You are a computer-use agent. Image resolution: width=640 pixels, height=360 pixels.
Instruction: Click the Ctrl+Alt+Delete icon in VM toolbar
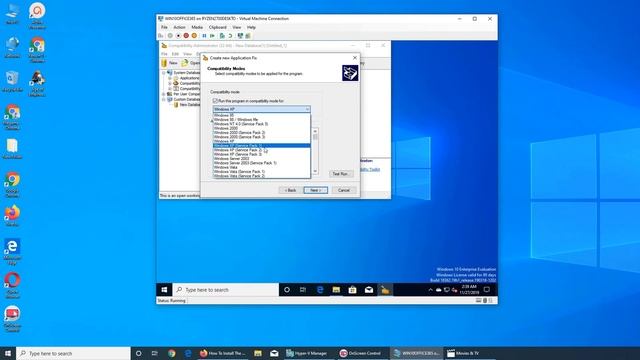(x=160, y=36)
